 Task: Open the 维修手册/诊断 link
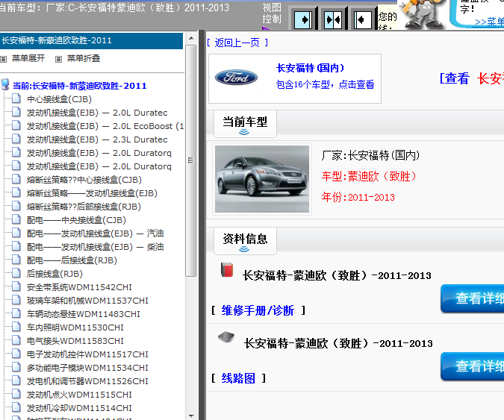tap(258, 310)
